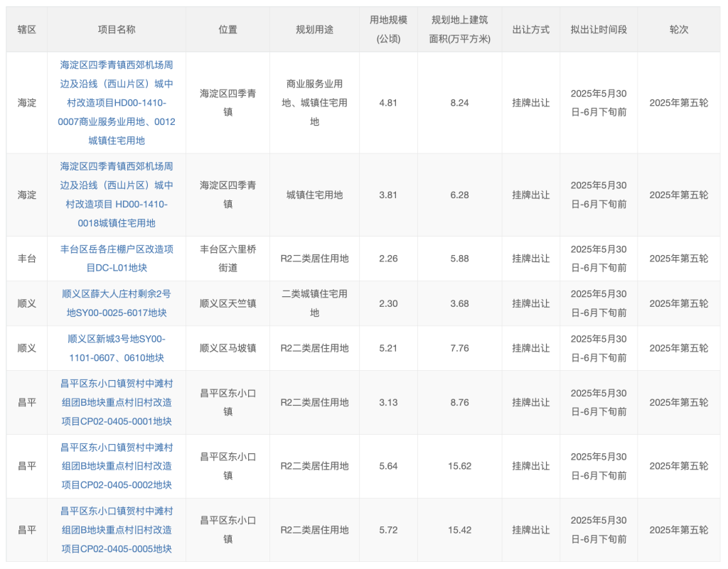Click the 用地规模(公顷) column header

point(388,30)
